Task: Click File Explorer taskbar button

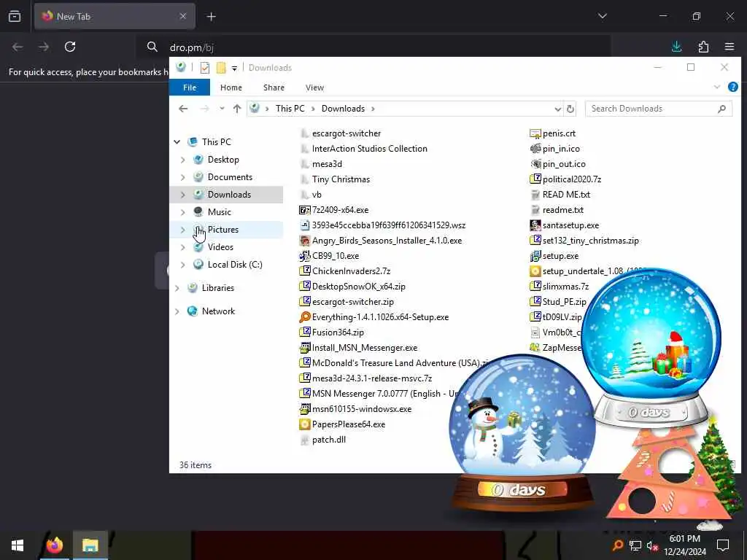Action: pyautogui.click(x=90, y=545)
